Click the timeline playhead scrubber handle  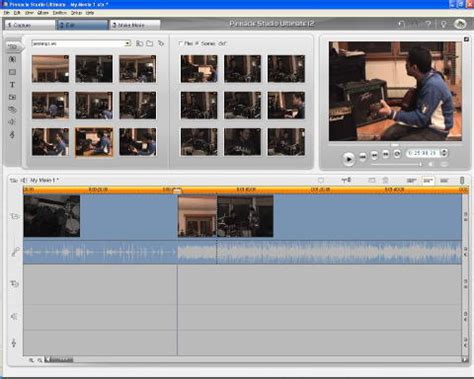point(177,191)
